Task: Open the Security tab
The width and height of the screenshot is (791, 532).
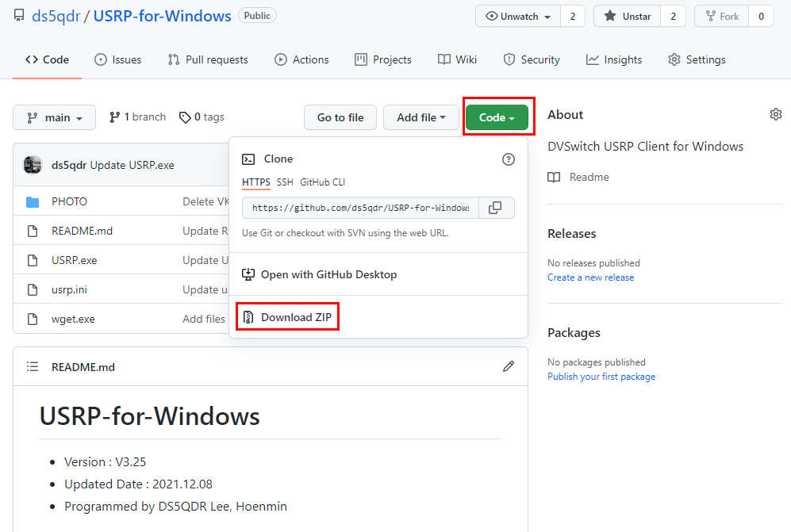Action: [x=532, y=59]
